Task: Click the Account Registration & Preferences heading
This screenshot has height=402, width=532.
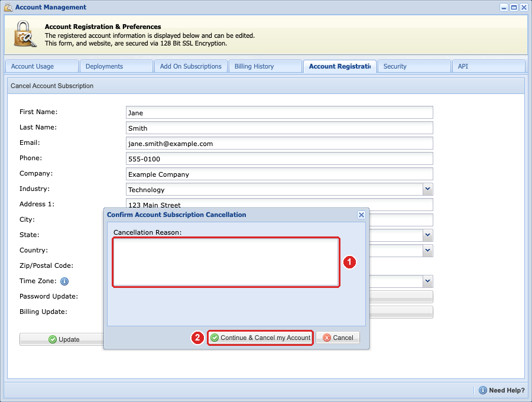Action: (103, 27)
